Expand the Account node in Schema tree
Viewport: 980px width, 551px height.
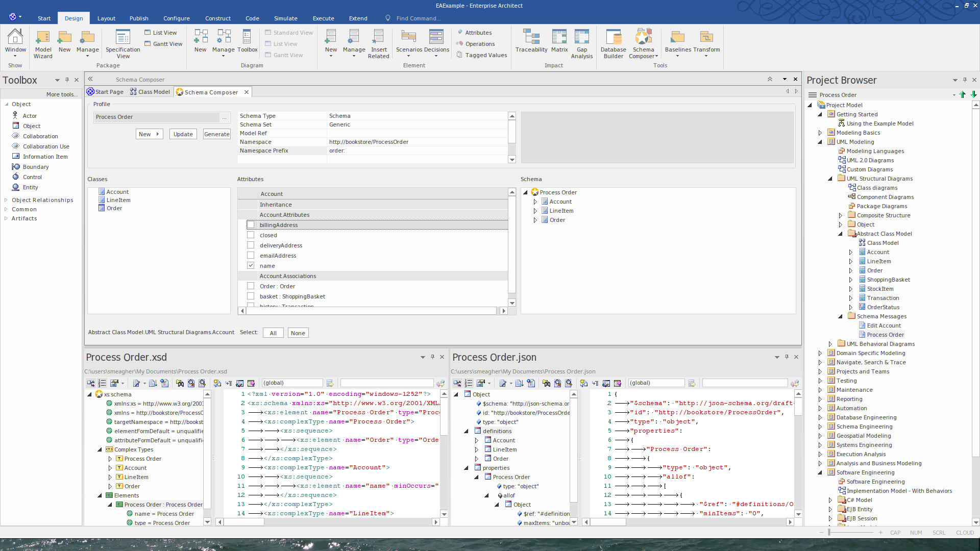point(535,202)
